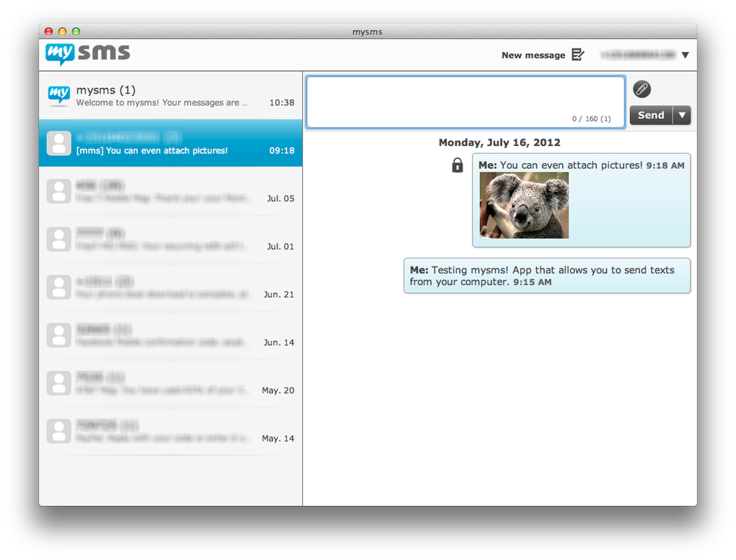Maximize the mysms window with green button
The width and height of the screenshot is (736, 560).
click(x=76, y=32)
